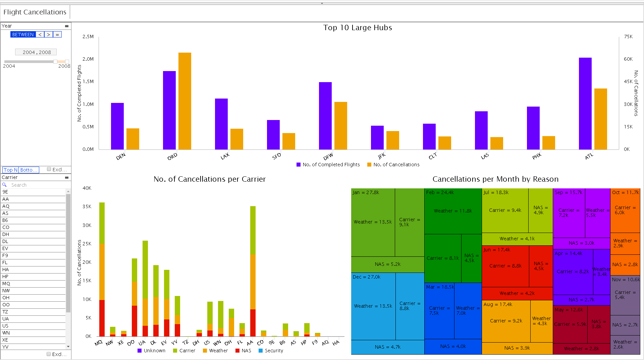The image size is (644, 362).
Task: Select the Bottom N option
Action: 29,170
